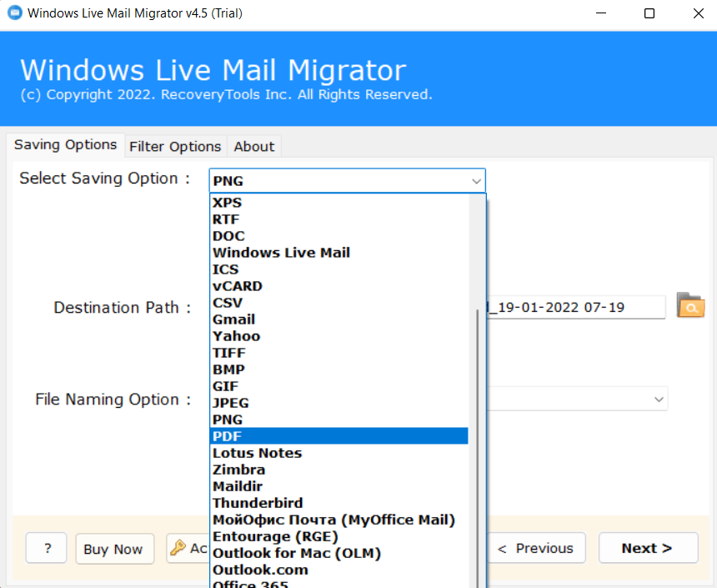This screenshot has width=717, height=588.
Task: Select PNG entry in the dropdown list
Action: click(339, 420)
